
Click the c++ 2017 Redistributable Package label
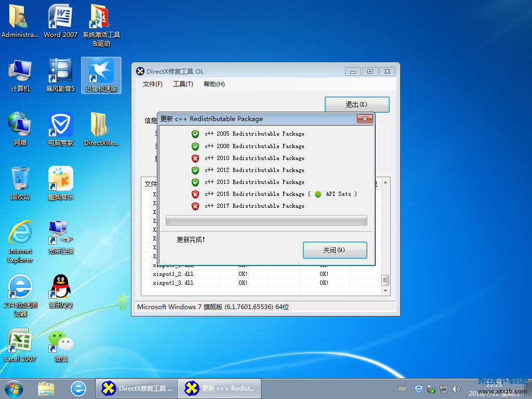point(255,206)
